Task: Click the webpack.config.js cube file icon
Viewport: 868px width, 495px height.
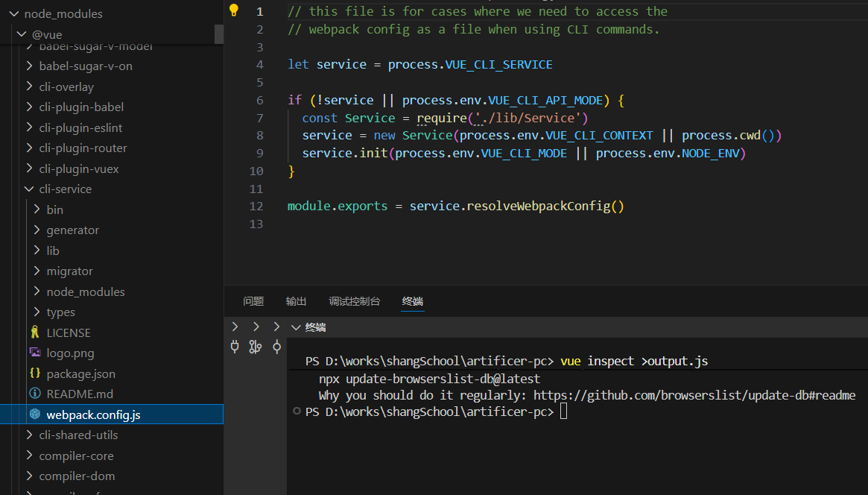Action: [35, 414]
